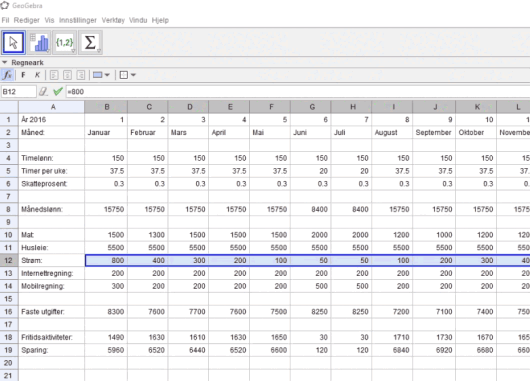Screen dimensions: 530x381
Task: Select Timer per uke value 20 for Juli
Action: (351, 171)
